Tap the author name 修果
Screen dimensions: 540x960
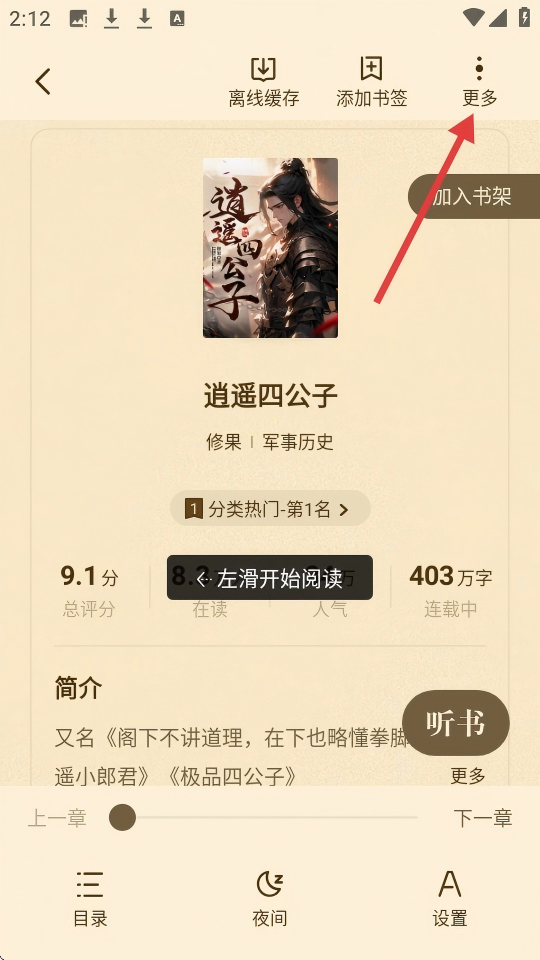[x=223, y=441]
